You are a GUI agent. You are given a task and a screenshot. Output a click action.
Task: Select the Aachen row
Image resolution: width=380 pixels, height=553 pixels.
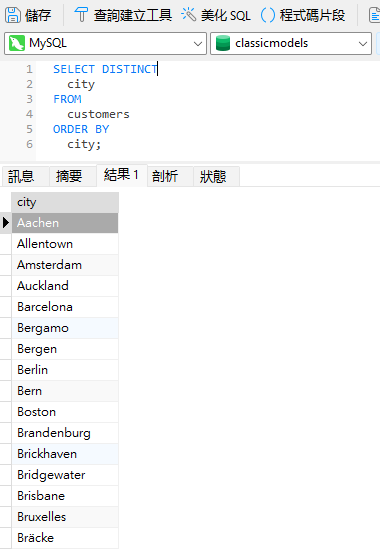pyautogui.click(x=65, y=223)
